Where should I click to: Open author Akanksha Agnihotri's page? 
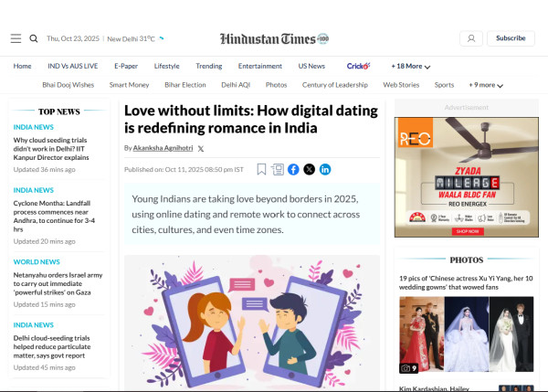[x=162, y=148]
